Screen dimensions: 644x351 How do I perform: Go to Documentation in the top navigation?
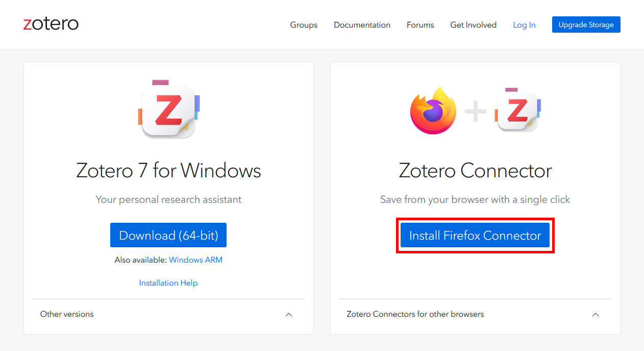coord(362,25)
